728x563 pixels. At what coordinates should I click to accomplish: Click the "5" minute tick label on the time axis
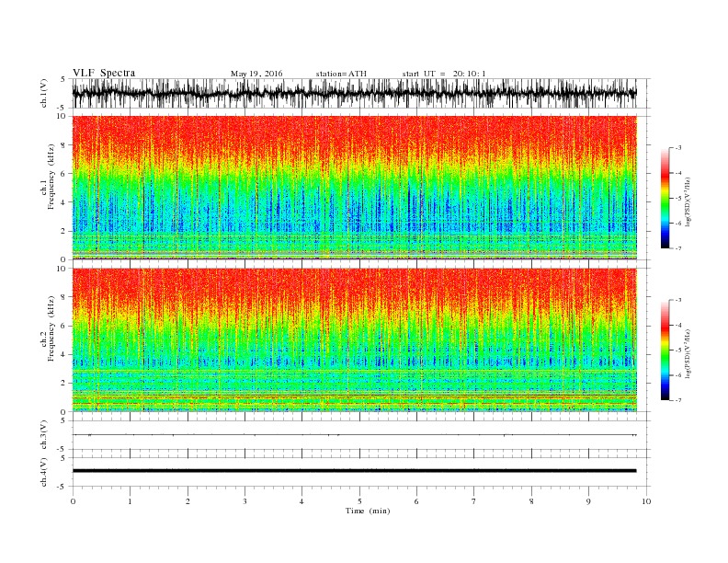coord(359,501)
